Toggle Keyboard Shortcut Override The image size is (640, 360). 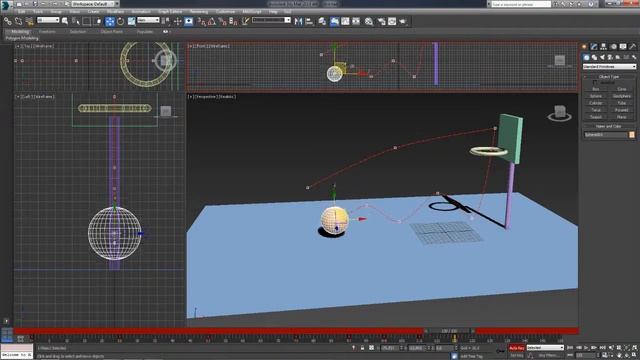189,21
